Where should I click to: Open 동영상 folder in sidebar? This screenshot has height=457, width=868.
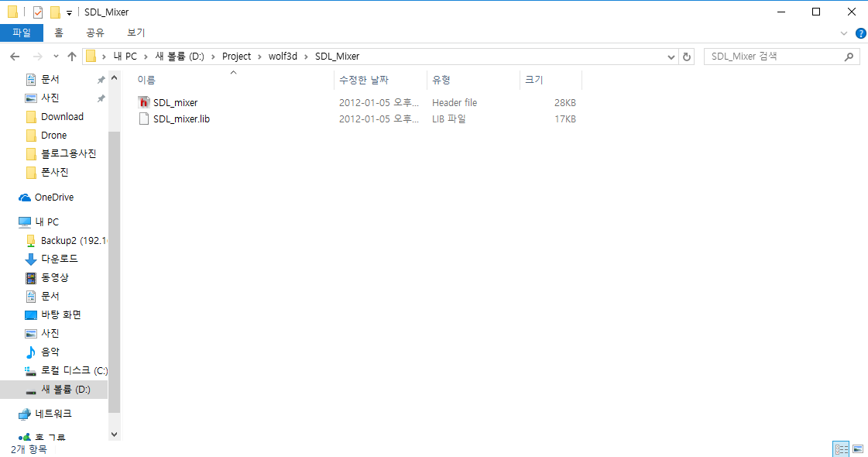pos(55,277)
